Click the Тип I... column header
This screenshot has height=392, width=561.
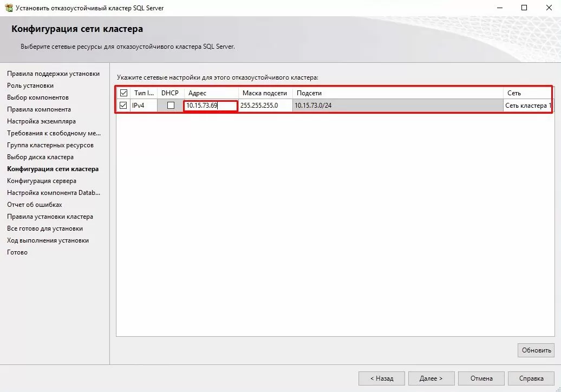click(x=144, y=93)
